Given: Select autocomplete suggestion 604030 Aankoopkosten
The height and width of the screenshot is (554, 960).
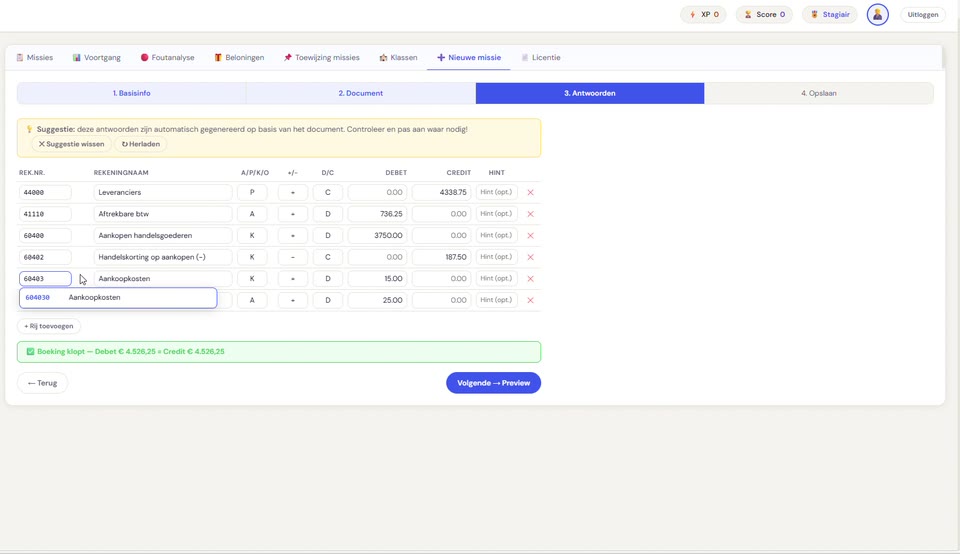Looking at the screenshot, I should [x=118, y=298].
